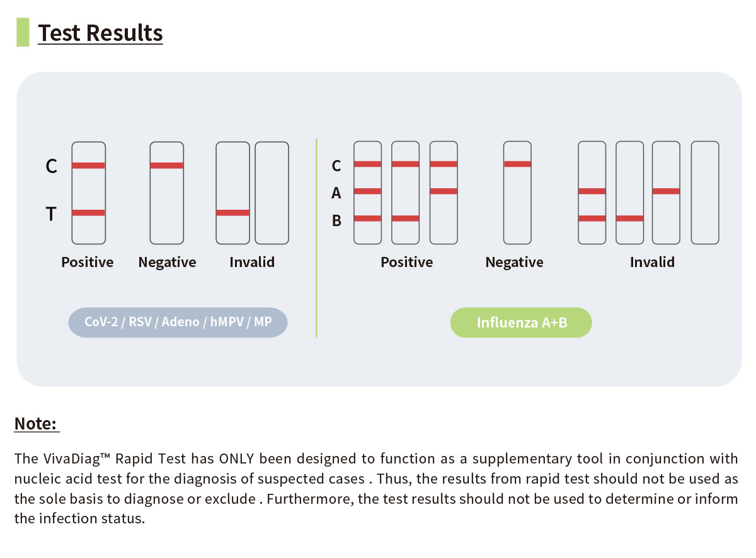756x558 pixels.
Task: Click the CoV-2 positive strip showing C and T lines
Action: coord(88,193)
